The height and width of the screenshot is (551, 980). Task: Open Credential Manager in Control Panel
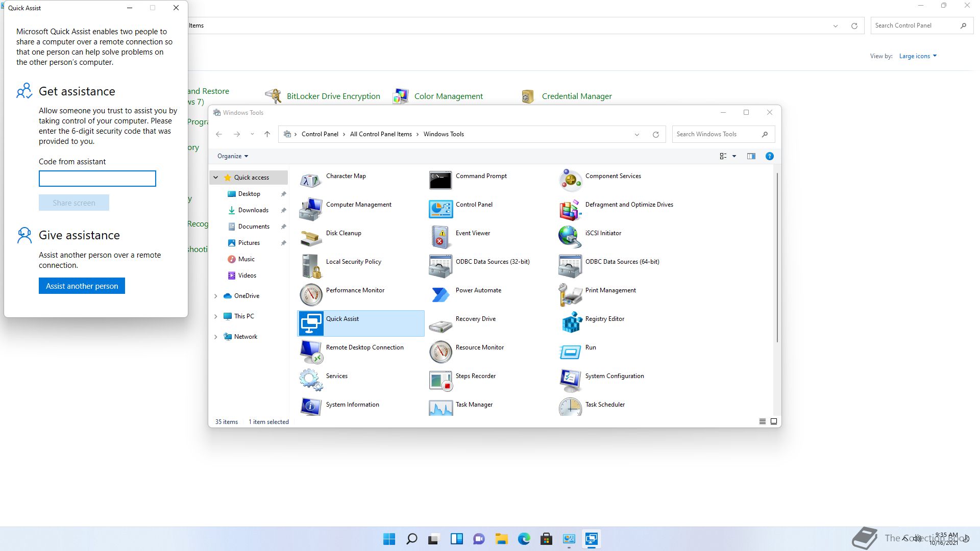[577, 96]
